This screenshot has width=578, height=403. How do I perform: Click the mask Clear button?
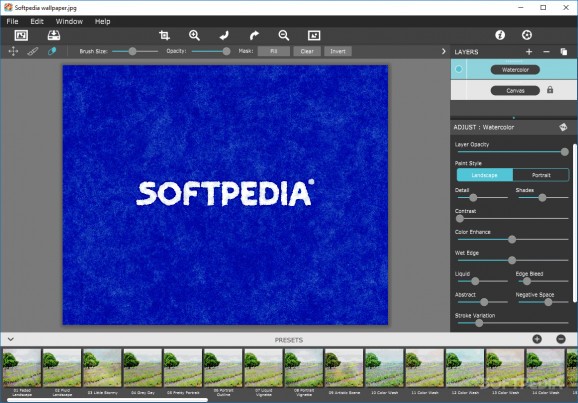pos(307,51)
